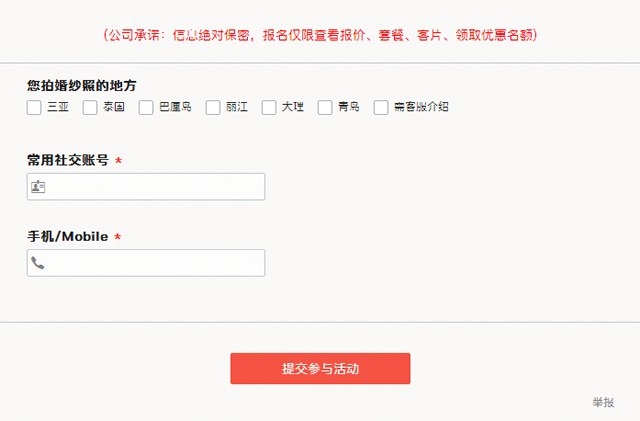640x421 pixels.
Task: Click the 三亚 label text
Action: [58, 107]
